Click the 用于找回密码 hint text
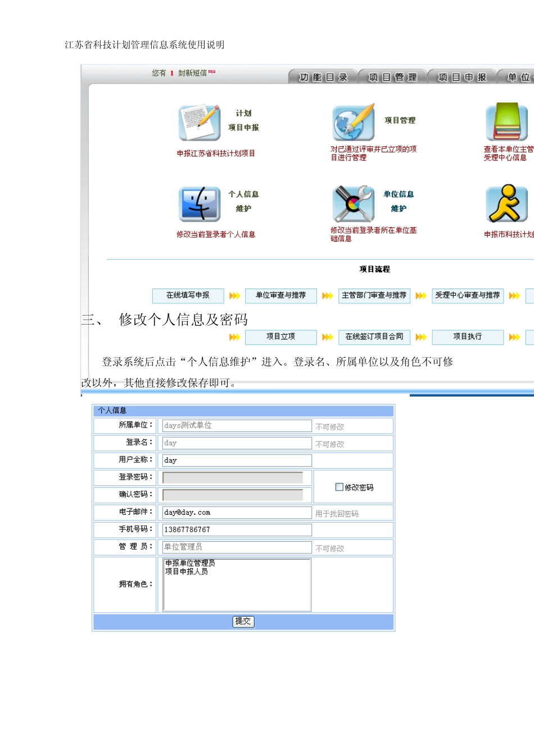This screenshot has height=756, width=534. tap(337, 514)
